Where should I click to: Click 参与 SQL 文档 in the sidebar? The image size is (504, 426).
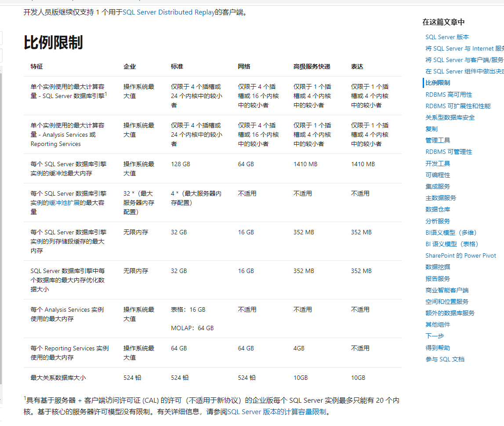445,359
